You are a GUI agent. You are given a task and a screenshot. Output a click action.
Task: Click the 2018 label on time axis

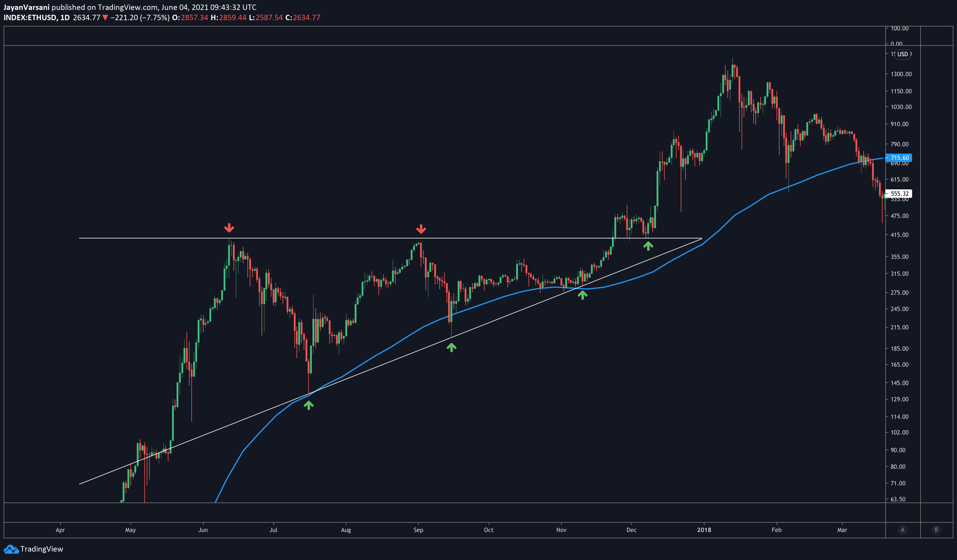point(704,530)
